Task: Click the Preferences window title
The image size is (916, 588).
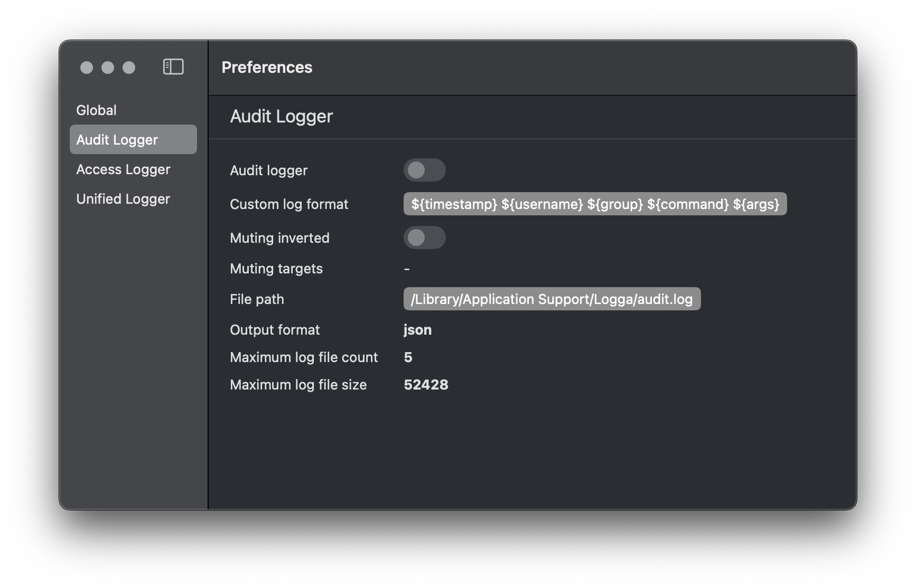Action: pos(267,68)
